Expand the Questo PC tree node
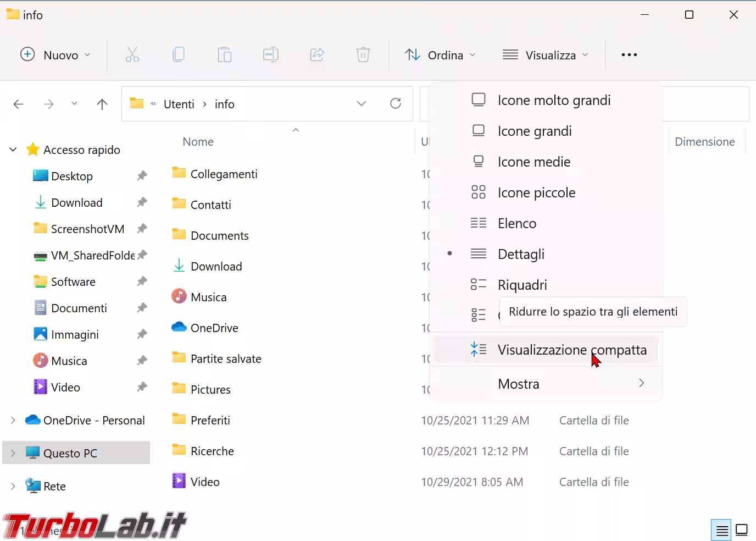The image size is (756, 541). coord(13,453)
